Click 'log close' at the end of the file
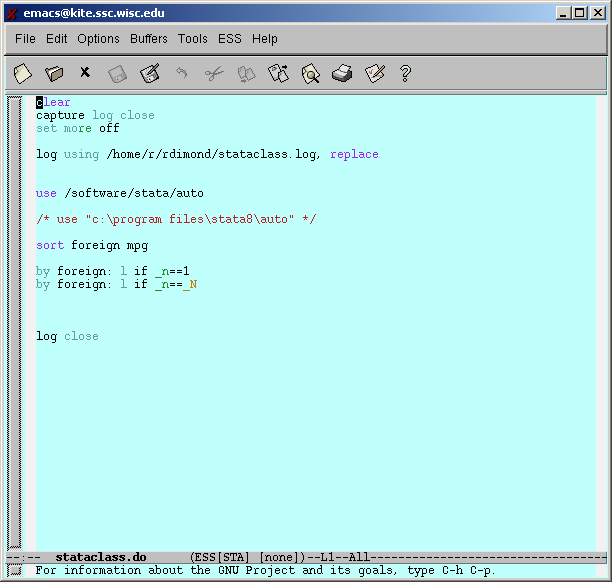Image resolution: width=612 pixels, height=582 pixels. point(67,336)
